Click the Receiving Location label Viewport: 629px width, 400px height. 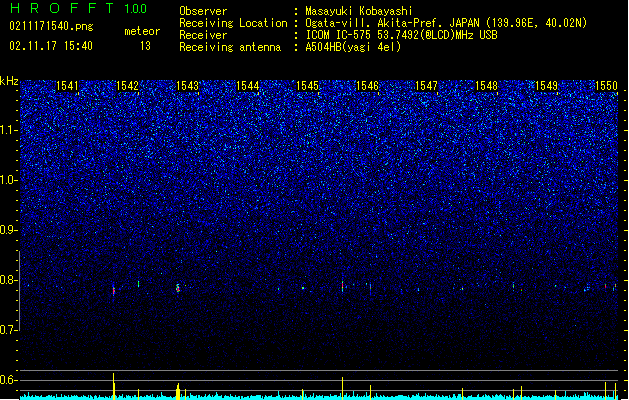pyautogui.click(x=233, y=23)
